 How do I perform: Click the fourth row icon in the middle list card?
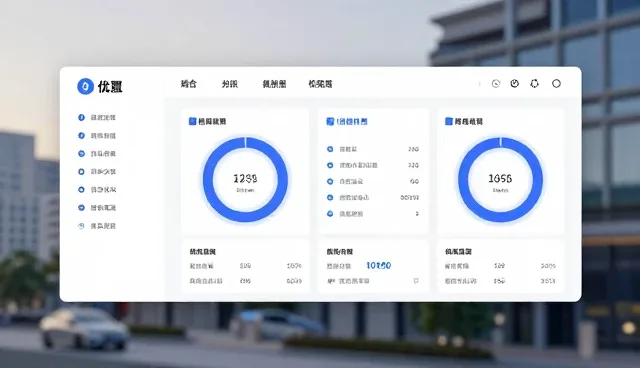pyautogui.click(x=330, y=197)
